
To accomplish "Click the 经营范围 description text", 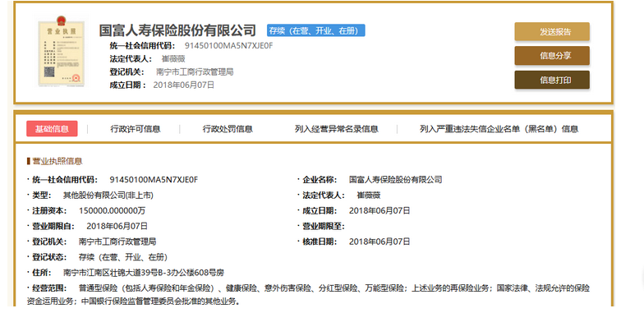I will (309, 294).
